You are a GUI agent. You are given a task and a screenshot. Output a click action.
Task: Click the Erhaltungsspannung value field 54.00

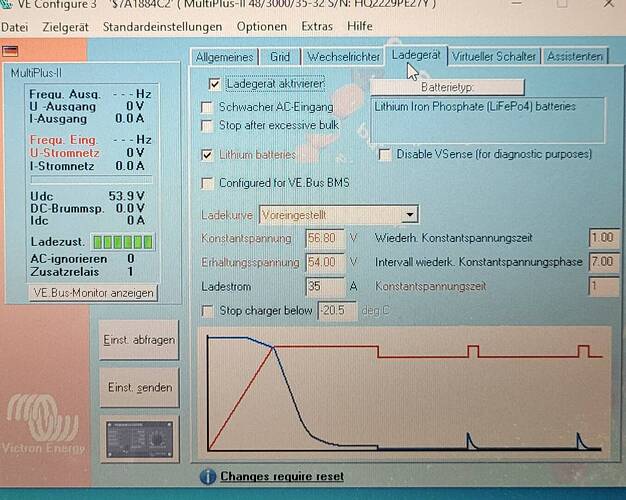(x=325, y=262)
